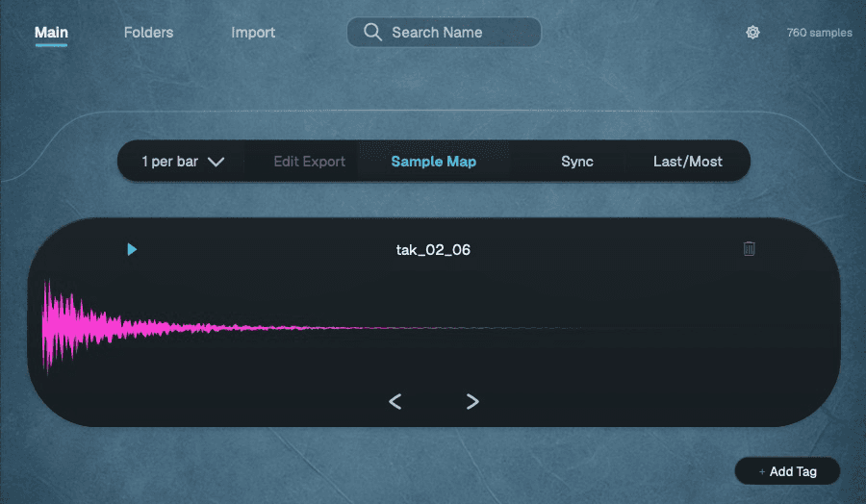Click the magnifying glass search icon
Viewport: 866px width, 504px height.
click(x=372, y=32)
